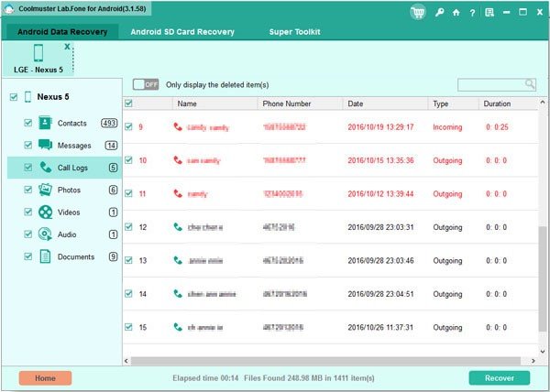Open the feedback notes icon in title bar
This screenshot has height=392, width=550.
click(489, 13)
